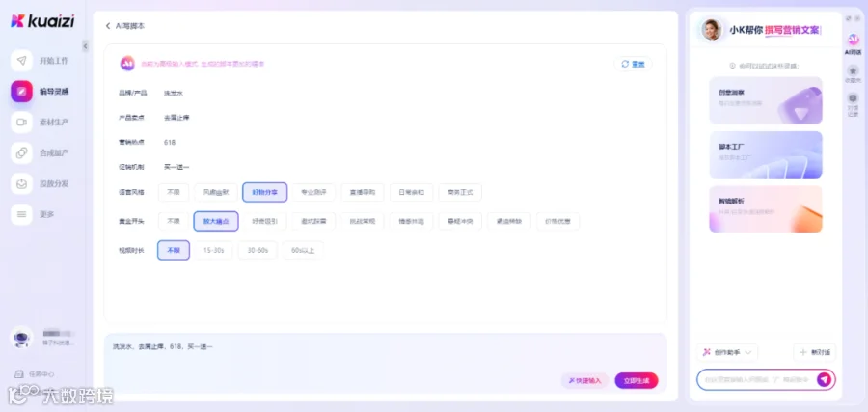This screenshot has width=868, height=412.
Task: Click the highlighted pencil icon in sidebar
Action: tap(21, 92)
